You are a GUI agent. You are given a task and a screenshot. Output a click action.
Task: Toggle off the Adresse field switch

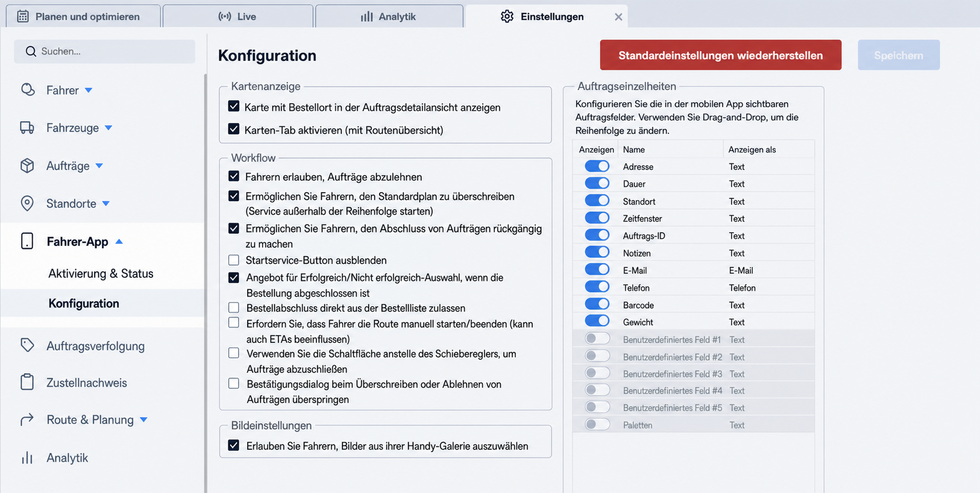point(597,166)
